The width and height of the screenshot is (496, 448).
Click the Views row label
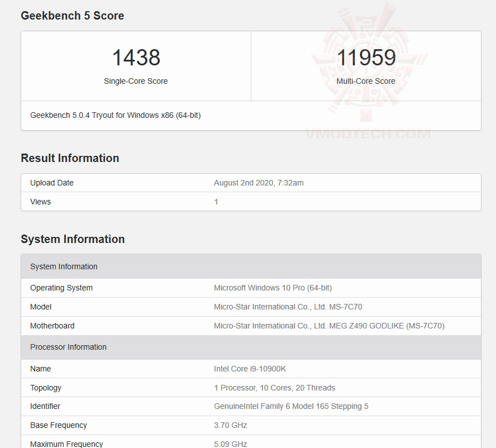40,202
